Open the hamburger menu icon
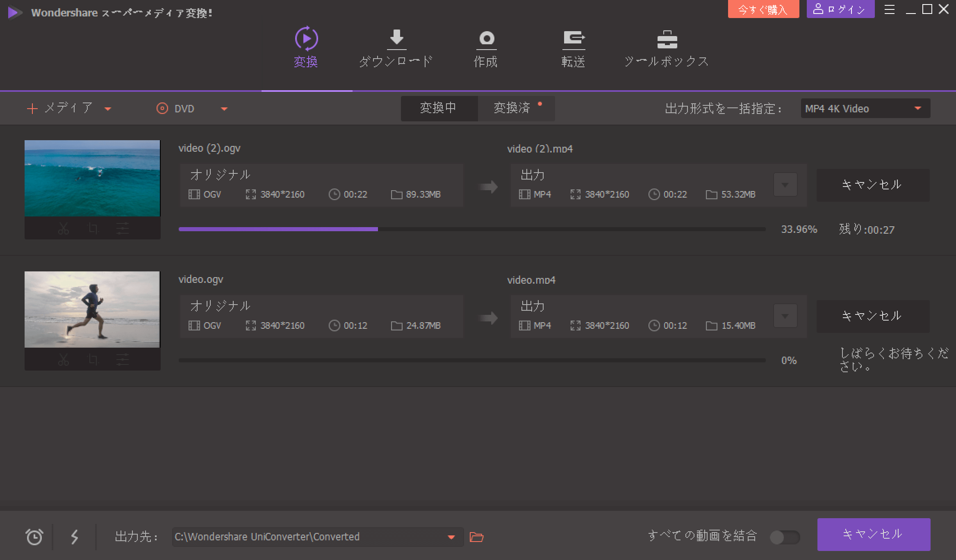Screen dimensions: 956x560 click(890, 9)
